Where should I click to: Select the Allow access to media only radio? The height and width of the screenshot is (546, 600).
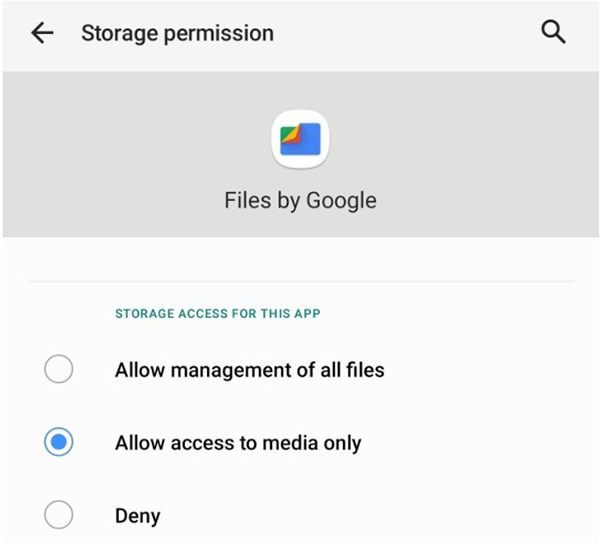(59, 442)
